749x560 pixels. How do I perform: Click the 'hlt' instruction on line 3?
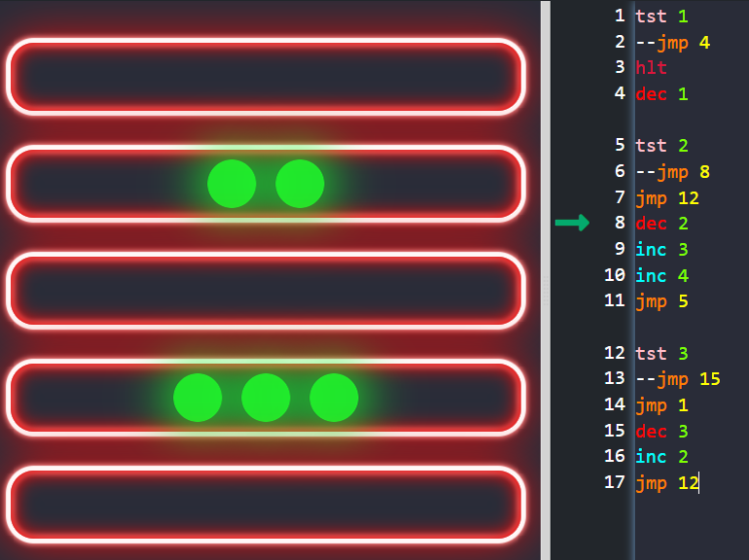[x=651, y=68]
